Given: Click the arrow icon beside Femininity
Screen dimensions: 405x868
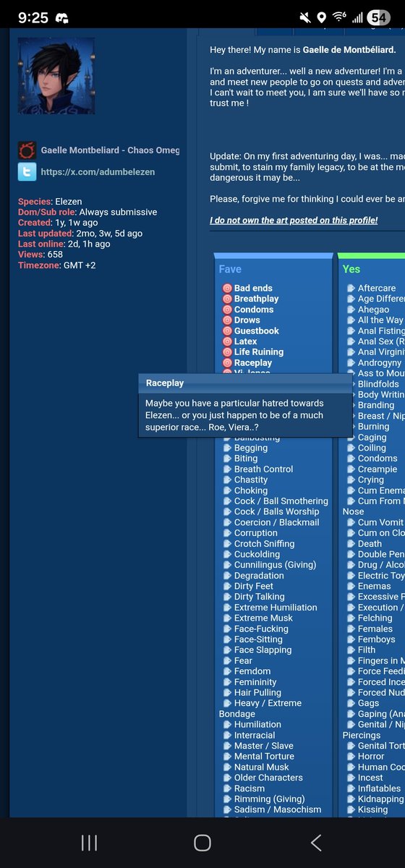Looking at the screenshot, I should tap(228, 682).
